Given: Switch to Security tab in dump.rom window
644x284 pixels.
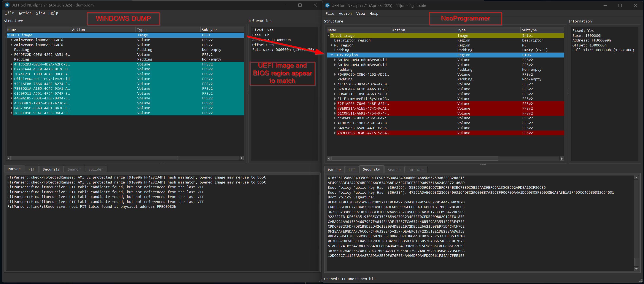Looking at the screenshot, I should 51,169.
